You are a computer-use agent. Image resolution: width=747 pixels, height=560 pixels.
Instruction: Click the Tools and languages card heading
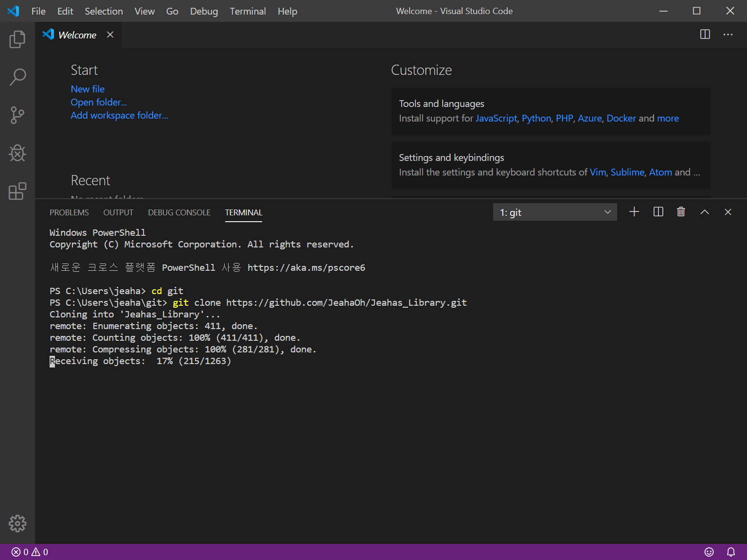(442, 104)
